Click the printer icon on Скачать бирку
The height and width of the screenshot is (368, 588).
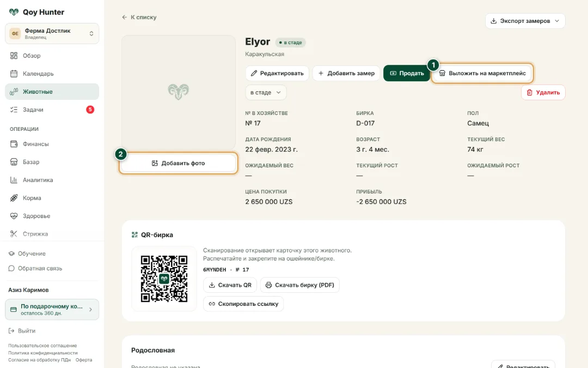pos(268,285)
